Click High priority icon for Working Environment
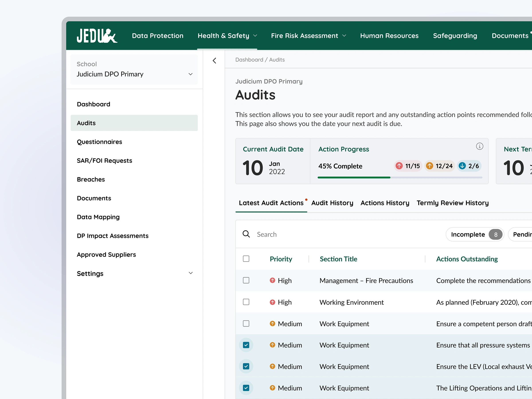The image size is (532, 399). point(272,302)
